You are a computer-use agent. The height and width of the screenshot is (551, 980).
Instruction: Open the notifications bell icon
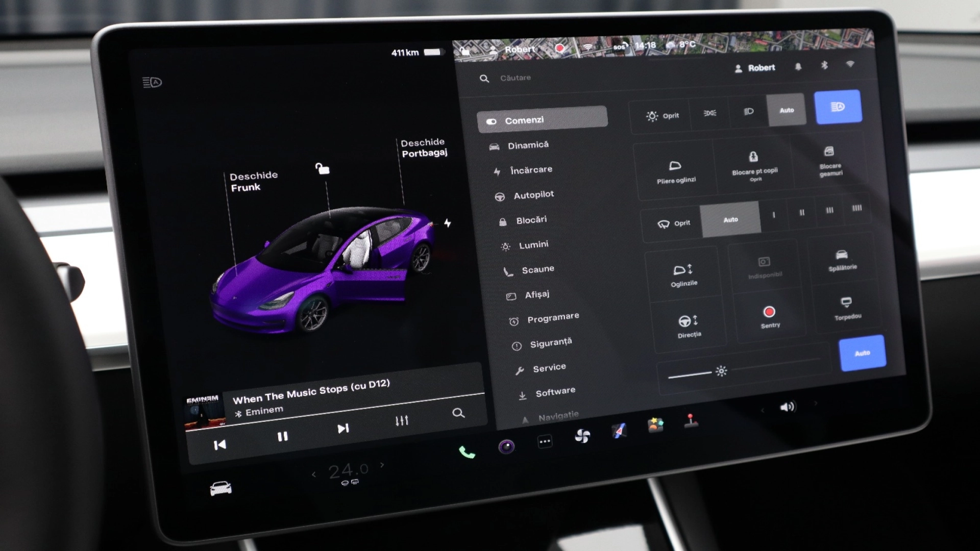(x=798, y=67)
